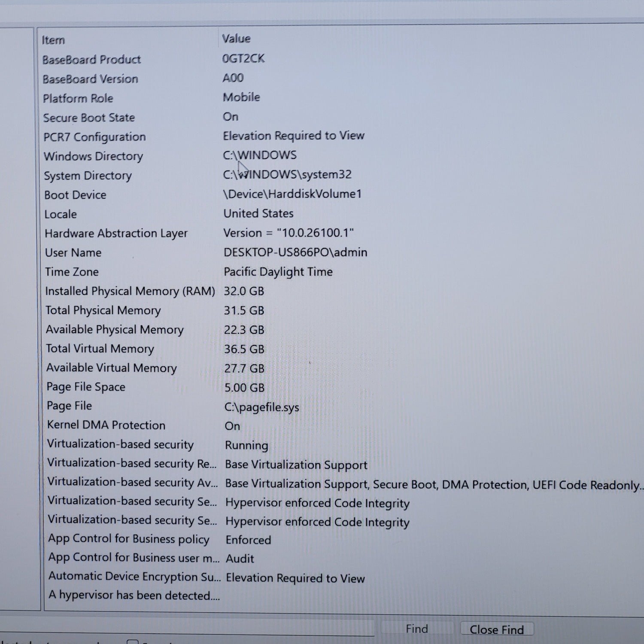644x644 pixels.
Task: Select the User Name row
Action: pyautogui.click(x=73, y=253)
